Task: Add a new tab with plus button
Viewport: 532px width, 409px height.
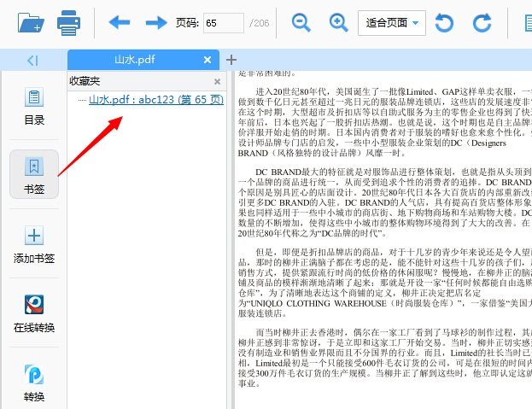Action: 231,60
